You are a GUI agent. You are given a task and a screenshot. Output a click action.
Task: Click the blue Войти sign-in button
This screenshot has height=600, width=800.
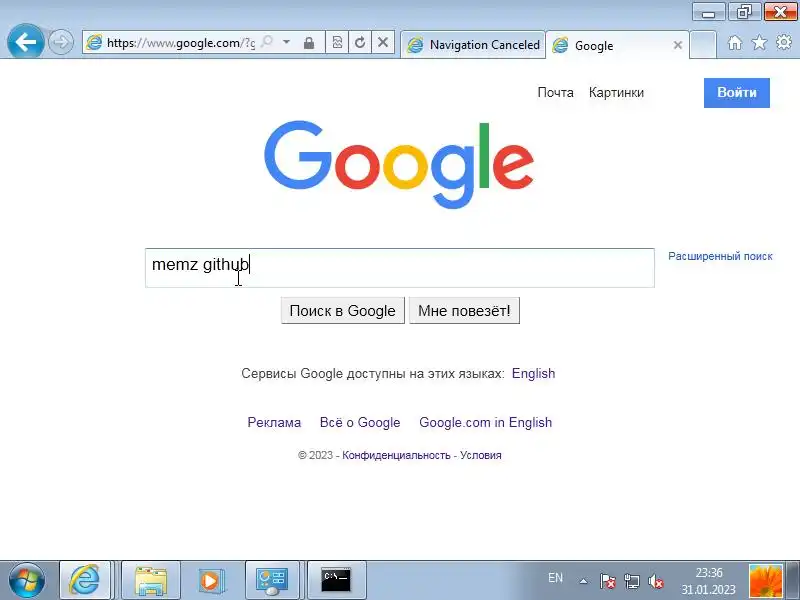(x=736, y=93)
